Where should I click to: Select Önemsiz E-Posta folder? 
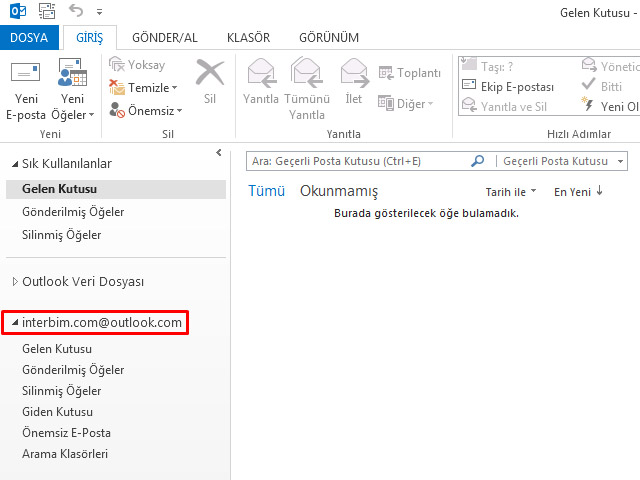pyautogui.click(x=66, y=433)
